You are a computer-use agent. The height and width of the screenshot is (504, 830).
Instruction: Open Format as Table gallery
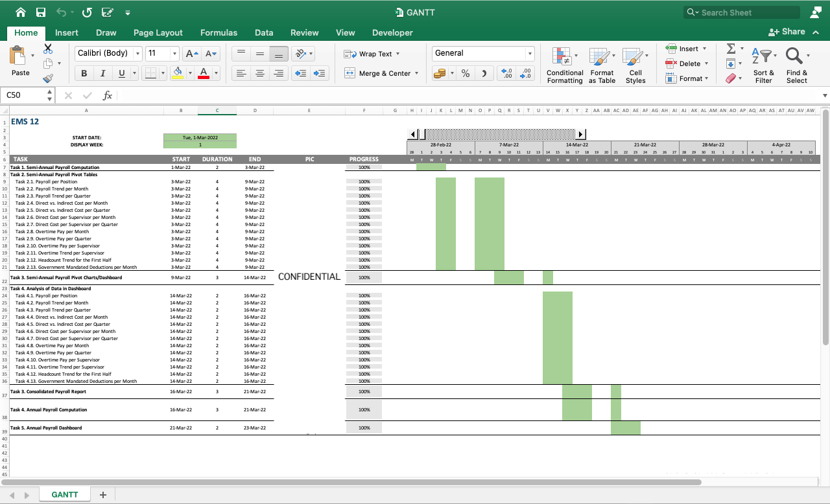[x=602, y=65]
